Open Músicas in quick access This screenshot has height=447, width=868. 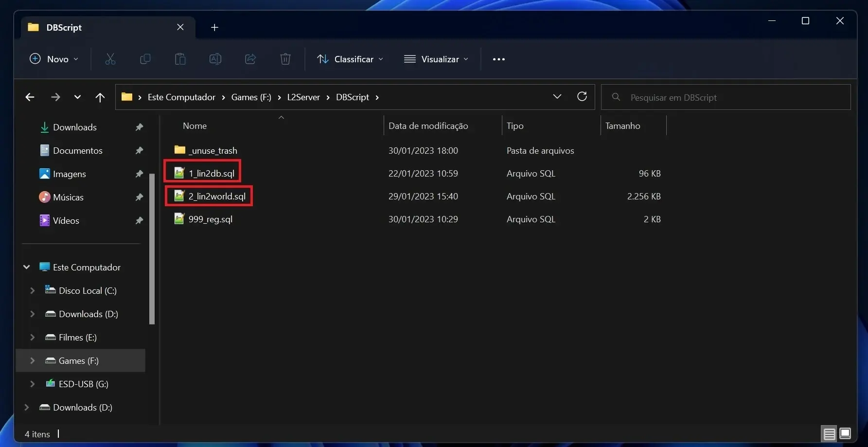pyautogui.click(x=68, y=197)
